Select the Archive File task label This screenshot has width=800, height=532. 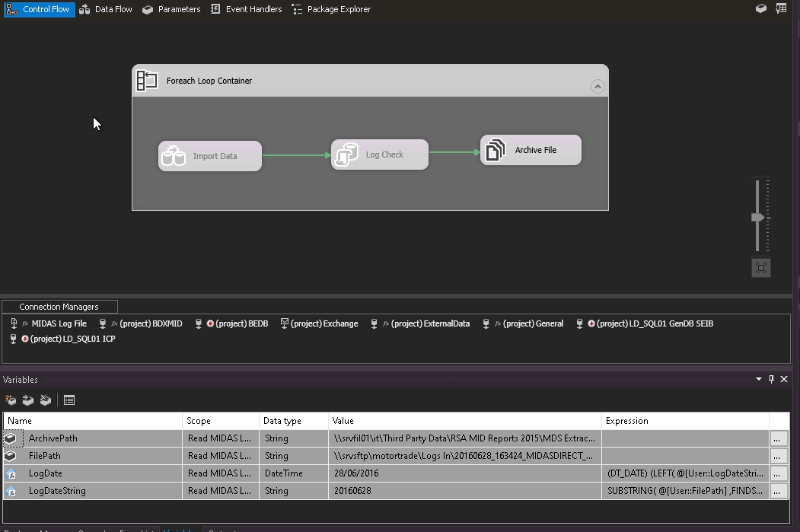tap(536, 150)
